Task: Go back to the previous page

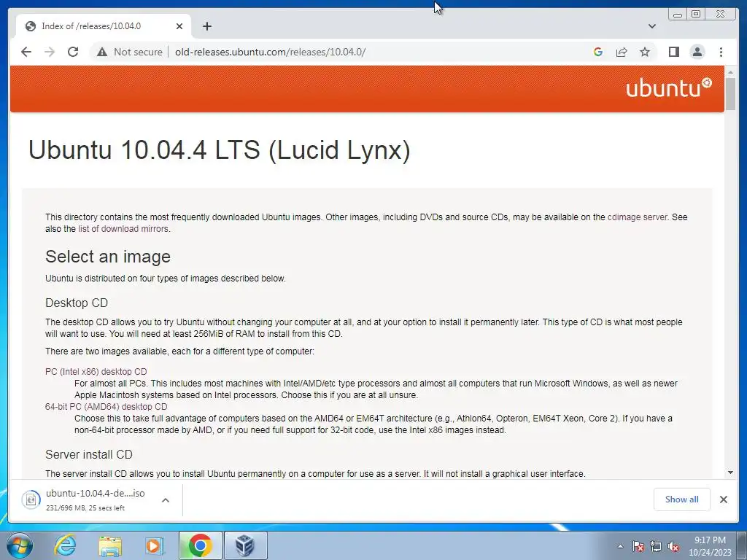Action: 26,52
